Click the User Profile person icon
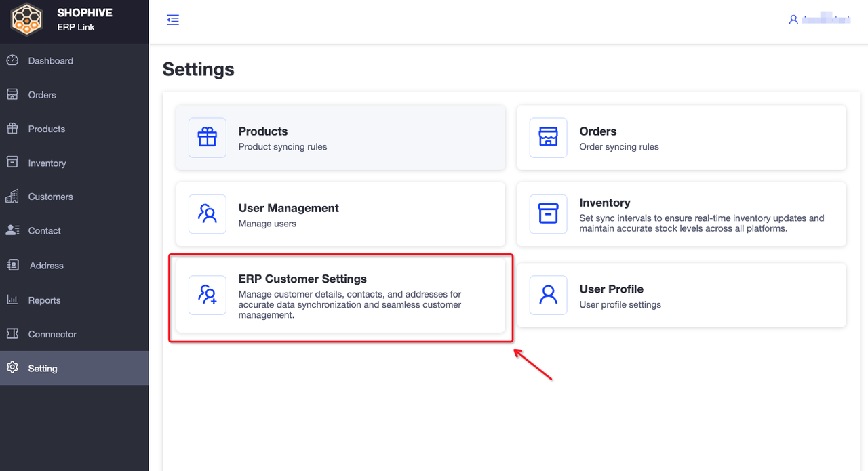Image resolution: width=868 pixels, height=471 pixels. point(548,295)
